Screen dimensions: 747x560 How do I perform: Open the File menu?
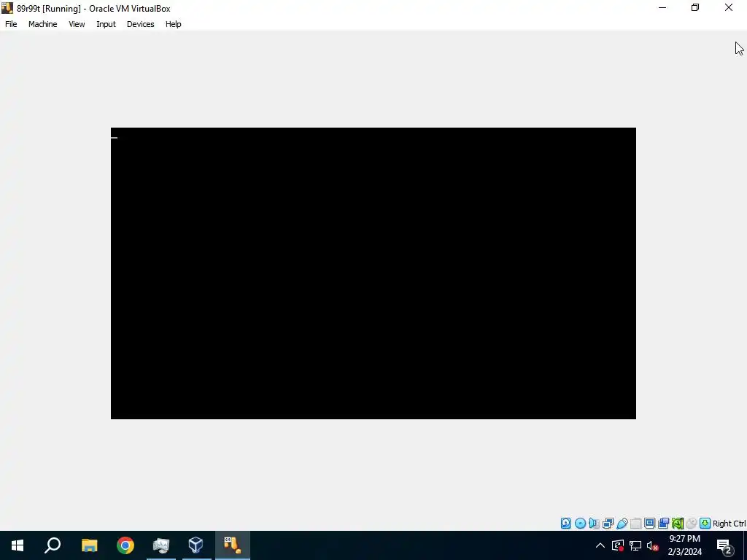(11, 24)
